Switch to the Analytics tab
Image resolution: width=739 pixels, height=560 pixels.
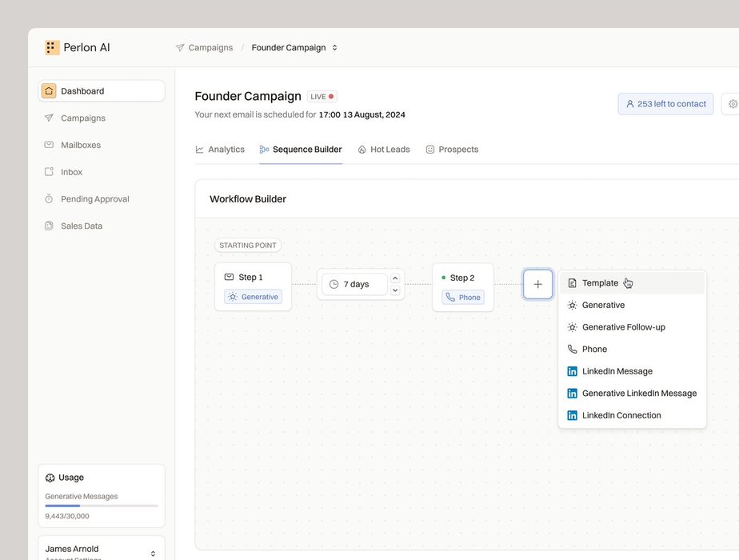coord(220,150)
